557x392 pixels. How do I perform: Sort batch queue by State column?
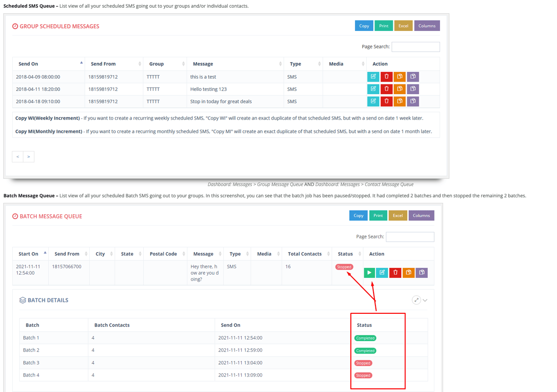[x=129, y=254]
